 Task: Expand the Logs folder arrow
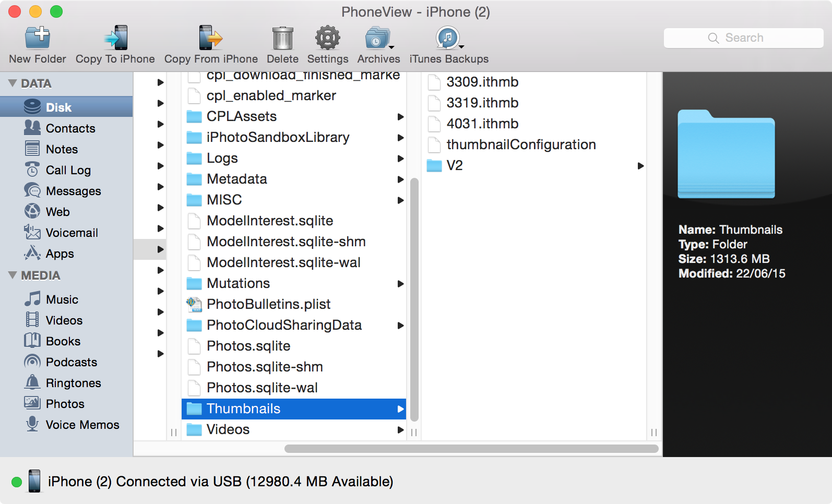coord(400,159)
